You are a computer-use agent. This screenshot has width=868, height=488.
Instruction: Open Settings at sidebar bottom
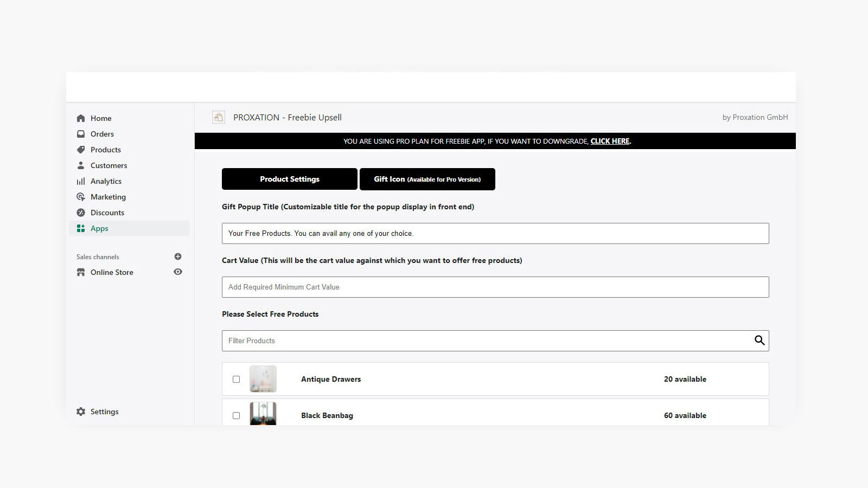[x=104, y=412]
